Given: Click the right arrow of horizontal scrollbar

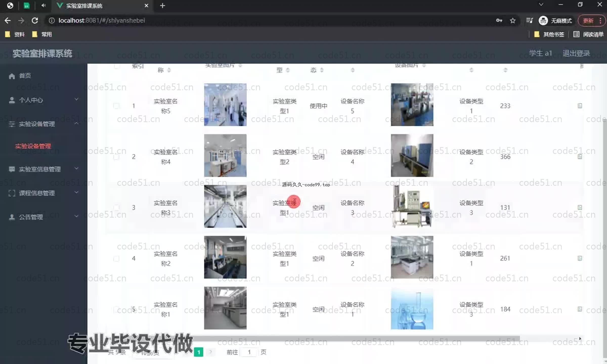Looking at the screenshot, I should point(580,339).
